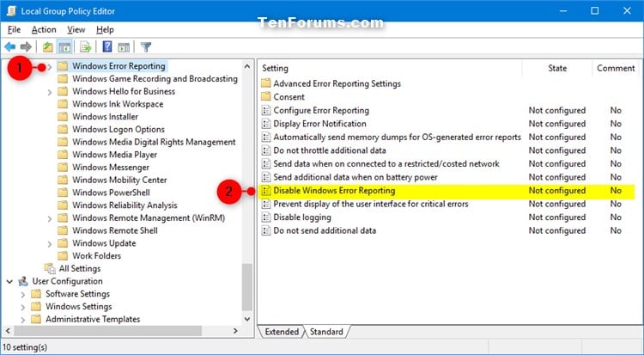
Task: Click the Not configured state of Disable logging
Action: click(x=557, y=217)
